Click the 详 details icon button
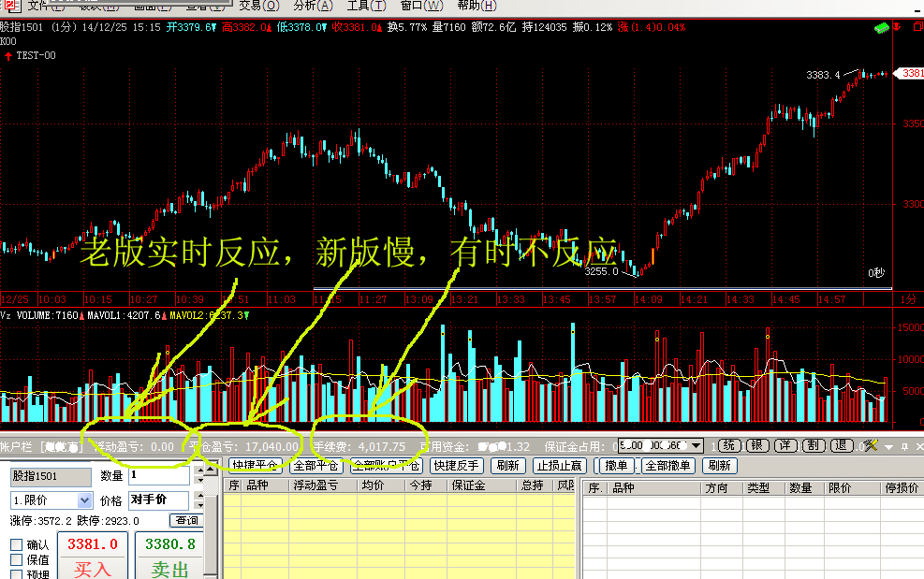 click(786, 446)
